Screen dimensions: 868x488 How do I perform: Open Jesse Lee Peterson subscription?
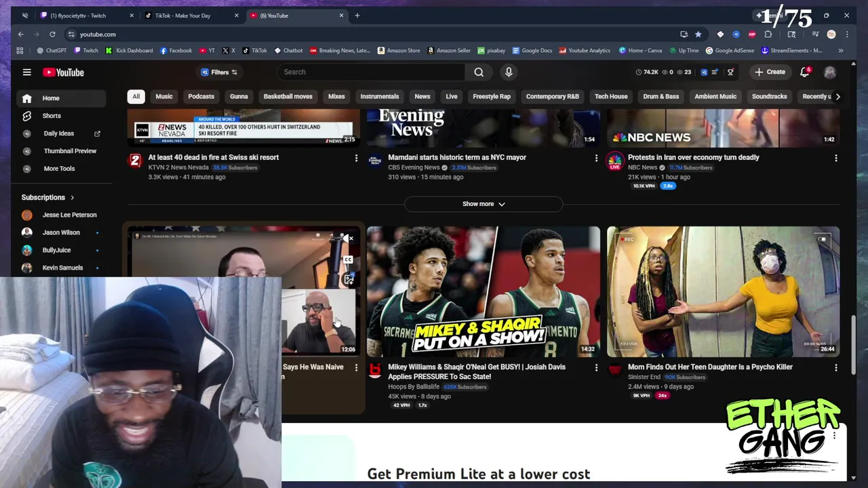[61, 215]
